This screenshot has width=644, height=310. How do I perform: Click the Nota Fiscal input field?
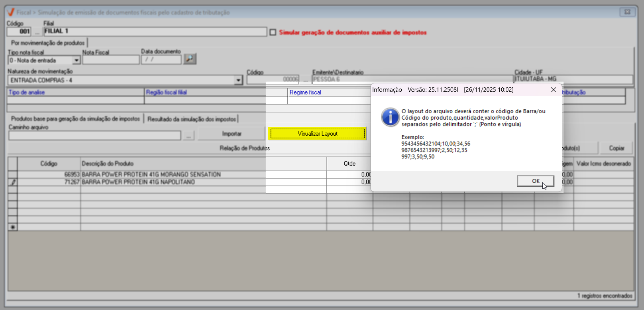click(x=111, y=60)
